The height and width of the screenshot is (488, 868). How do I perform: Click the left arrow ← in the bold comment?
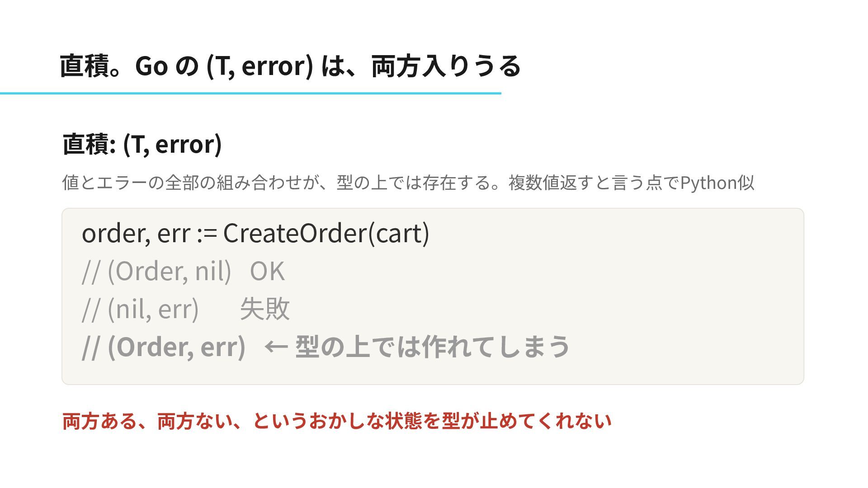point(276,347)
